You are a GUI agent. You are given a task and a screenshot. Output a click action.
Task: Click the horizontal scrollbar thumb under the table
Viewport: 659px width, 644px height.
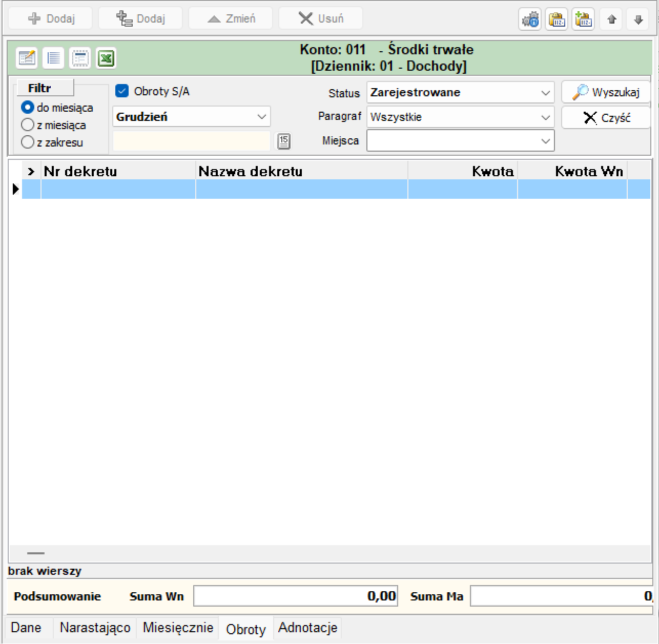36,553
